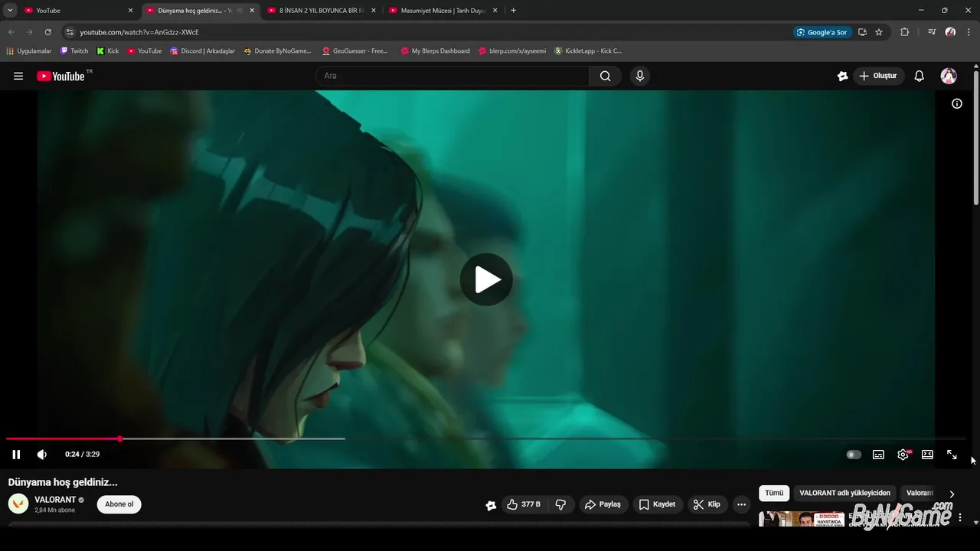Click the sparkle Ask icon beside Oluştur

click(x=842, y=76)
